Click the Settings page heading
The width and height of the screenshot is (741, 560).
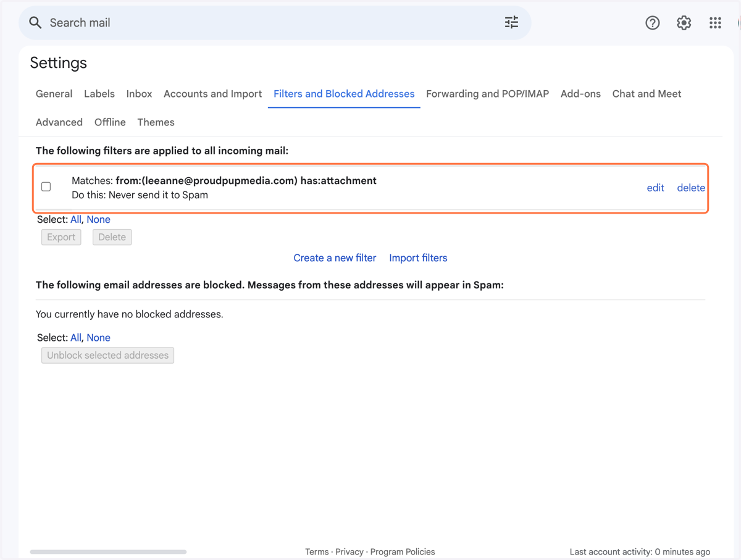[x=58, y=63]
